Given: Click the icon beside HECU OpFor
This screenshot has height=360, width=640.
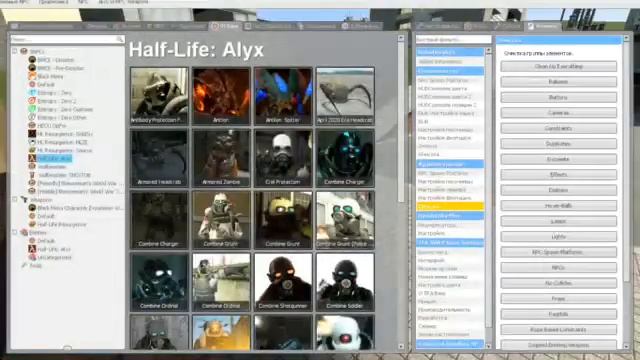Looking at the screenshot, I should tap(32, 125).
